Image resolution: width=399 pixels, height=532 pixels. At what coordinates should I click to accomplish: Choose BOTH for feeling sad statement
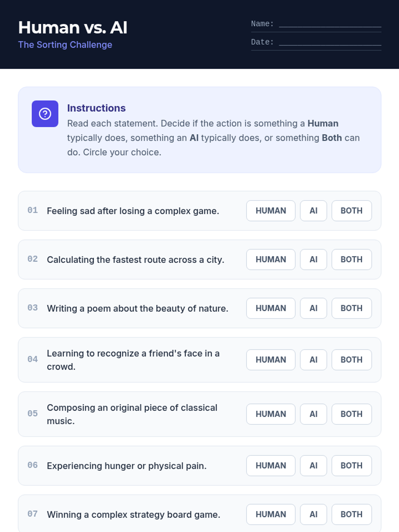click(351, 211)
